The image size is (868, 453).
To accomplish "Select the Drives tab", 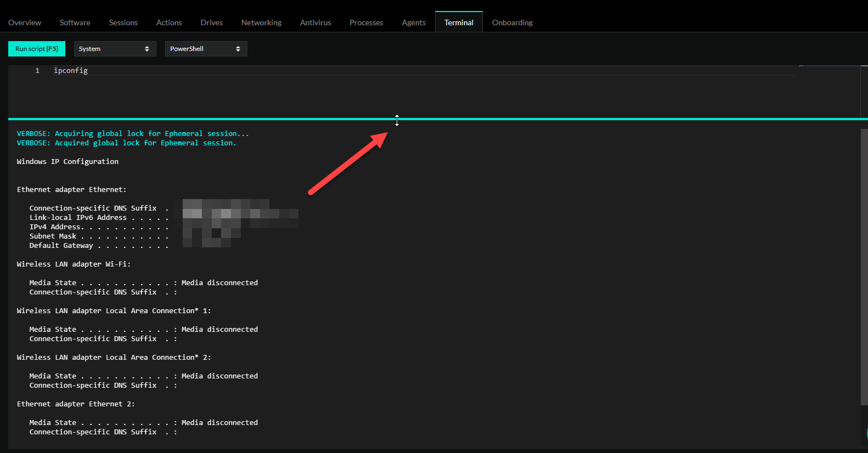I will pos(212,22).
